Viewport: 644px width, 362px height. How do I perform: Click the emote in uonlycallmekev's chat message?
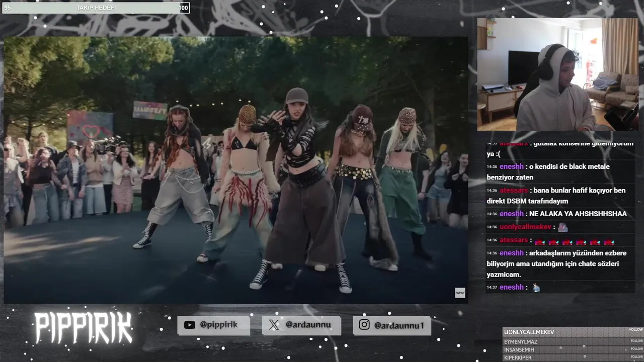(562, 227)
